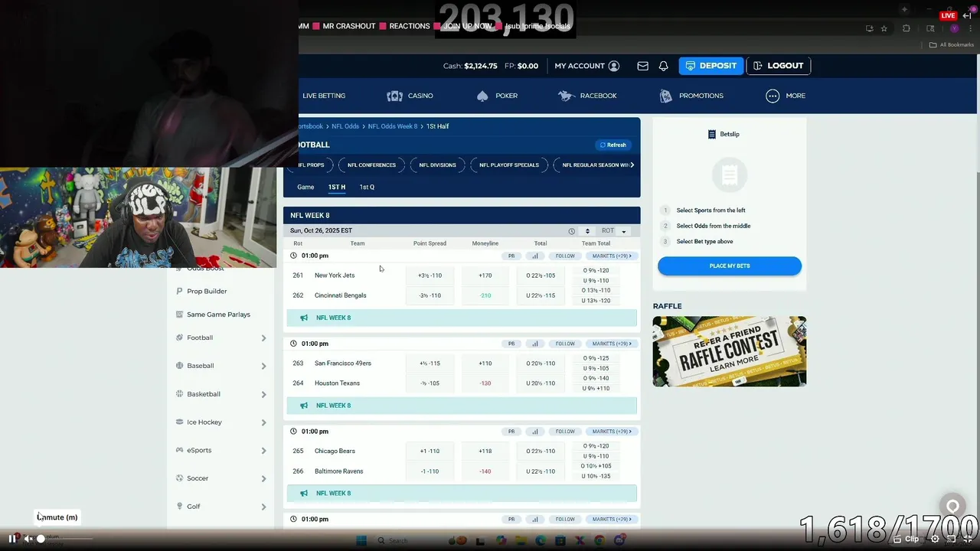Select Baltimore Ravens U 22½ -110 total
Screen dimensions: 980x551
(541, 471)
